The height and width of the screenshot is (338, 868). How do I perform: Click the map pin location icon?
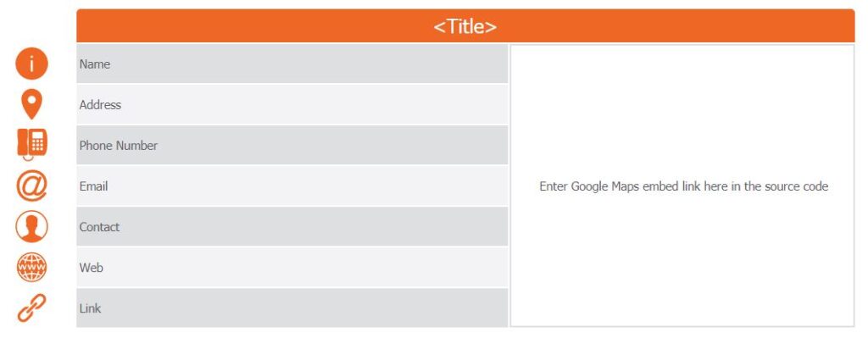(31, 104)
